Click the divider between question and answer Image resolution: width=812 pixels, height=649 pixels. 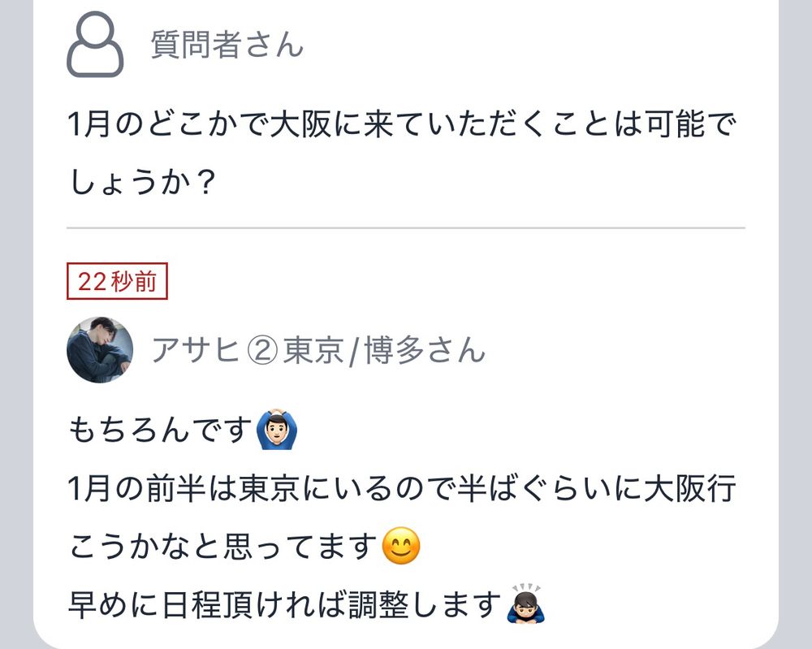click(x=405, y=228)
